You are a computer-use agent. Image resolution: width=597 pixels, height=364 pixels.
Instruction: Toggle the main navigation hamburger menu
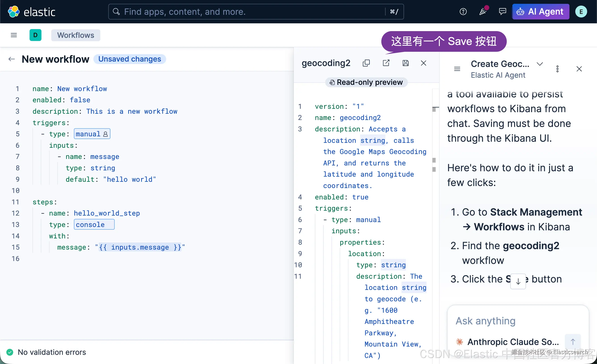pyautogui.click(x=14, y=35)
